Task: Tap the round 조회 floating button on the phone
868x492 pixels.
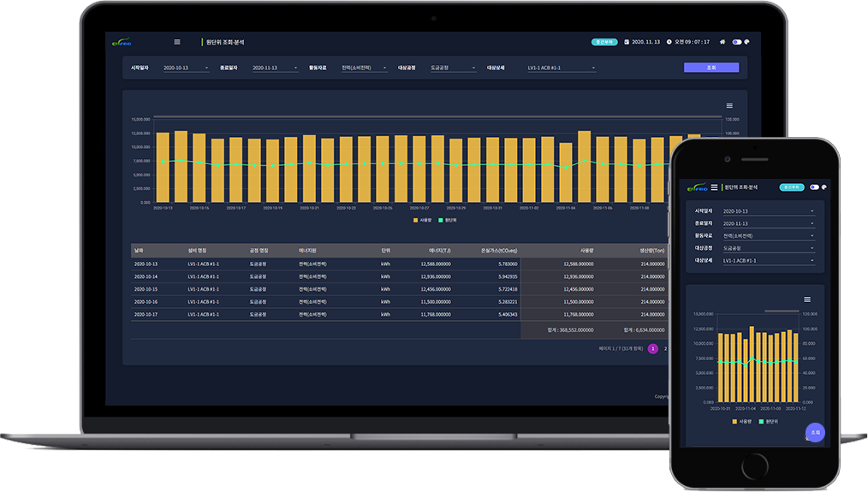Action: point(815,432)
